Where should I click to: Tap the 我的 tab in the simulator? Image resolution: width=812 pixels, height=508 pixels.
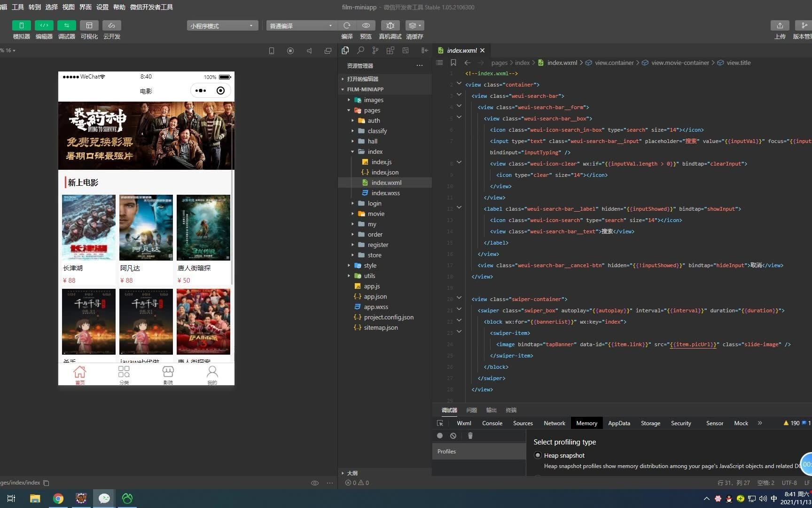[x=212, y=375]
